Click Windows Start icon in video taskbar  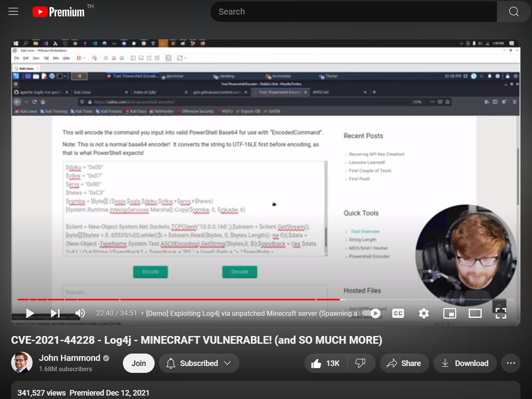point(16,43)
